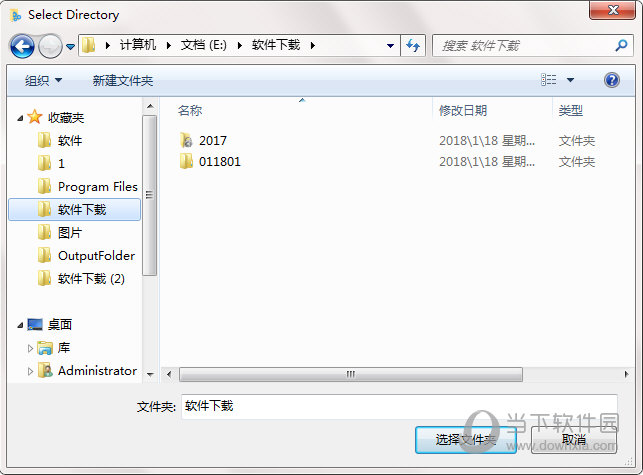Click the 选择文件夹 button
Screen dimensions: 643x475
coord(466,440)
